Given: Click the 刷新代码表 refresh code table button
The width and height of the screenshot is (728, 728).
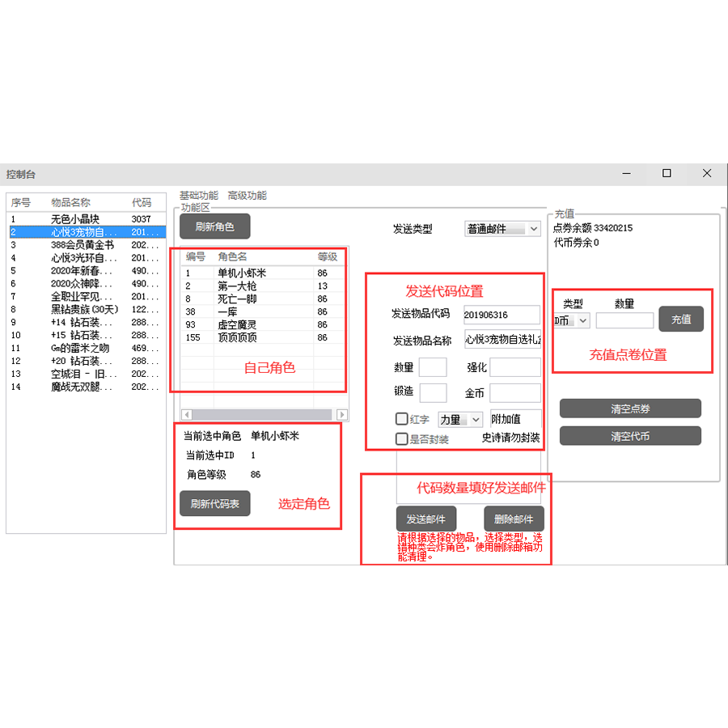Looking at the screenshot, I should (x=214, y=503).
